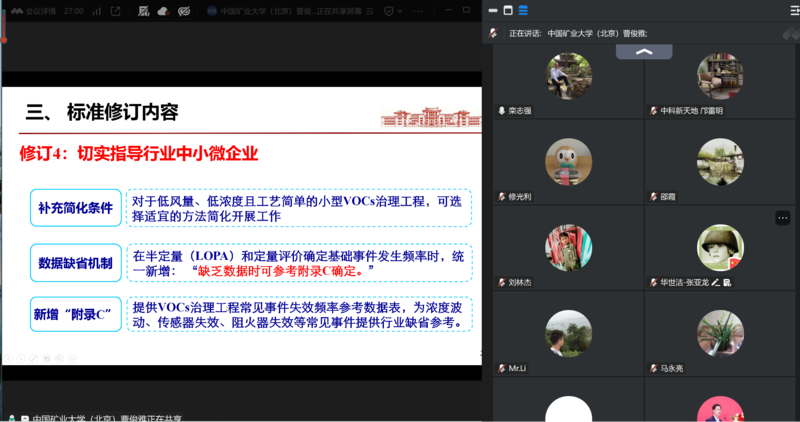The image size is (800, 422).
Task: Open the 会议详情 meeting details
Action: [34, 11]
